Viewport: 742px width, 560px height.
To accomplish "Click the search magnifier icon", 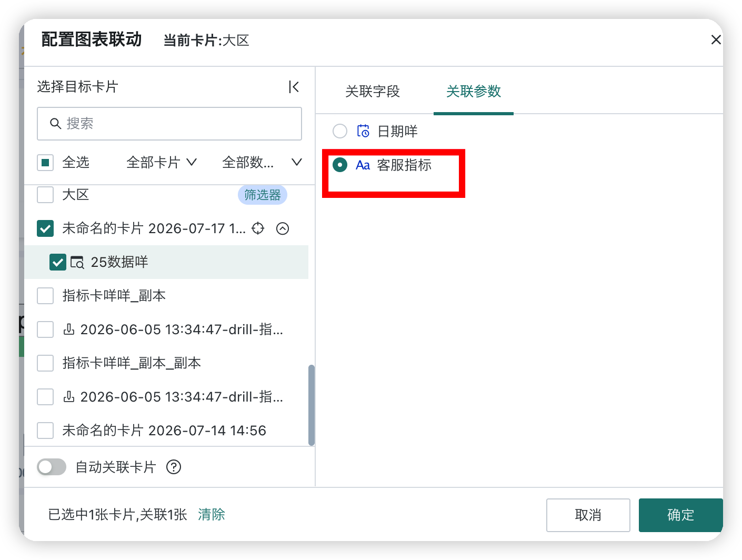I will 55,124.
